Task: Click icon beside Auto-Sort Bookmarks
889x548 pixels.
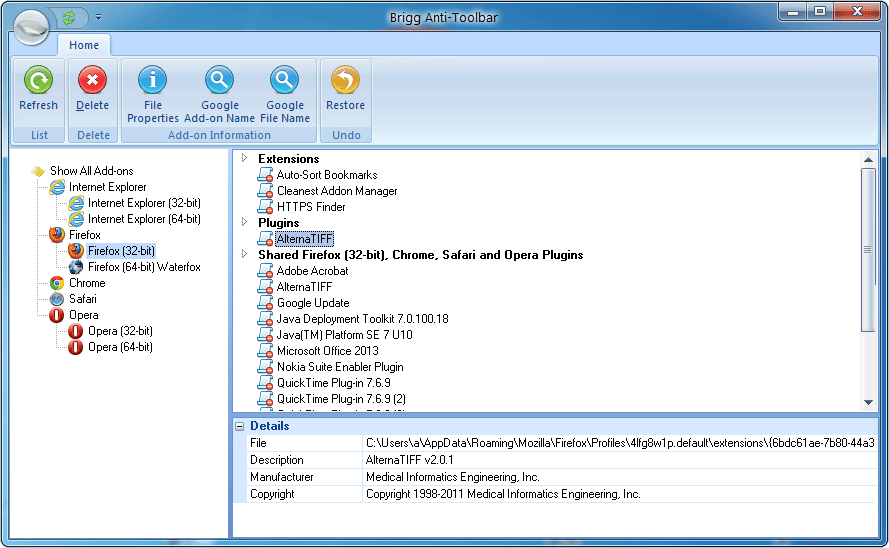Action: pos(265,175)
